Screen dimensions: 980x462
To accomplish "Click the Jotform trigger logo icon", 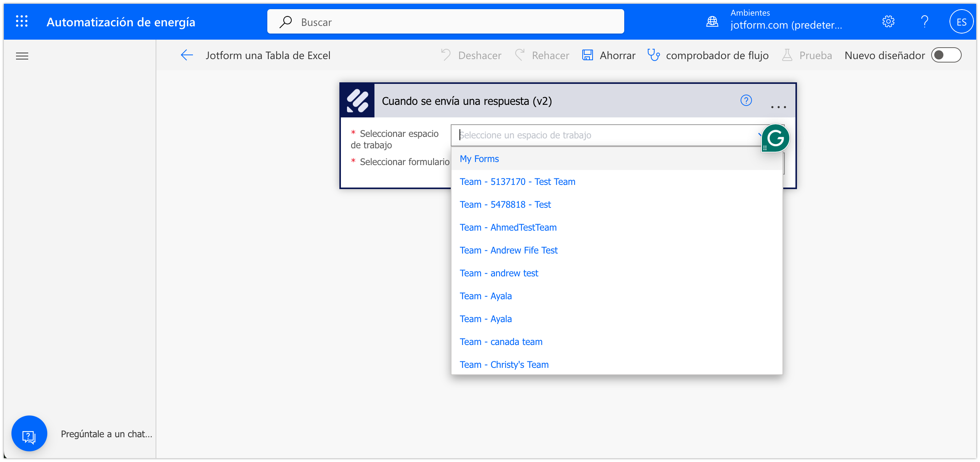I will tap(358, 101).
